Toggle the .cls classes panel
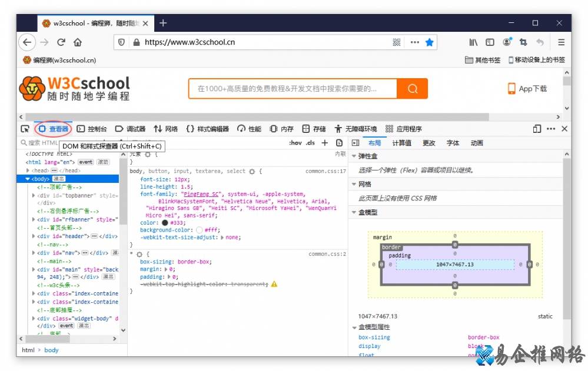Screen dimensions: 588x371 pos(310,143)
